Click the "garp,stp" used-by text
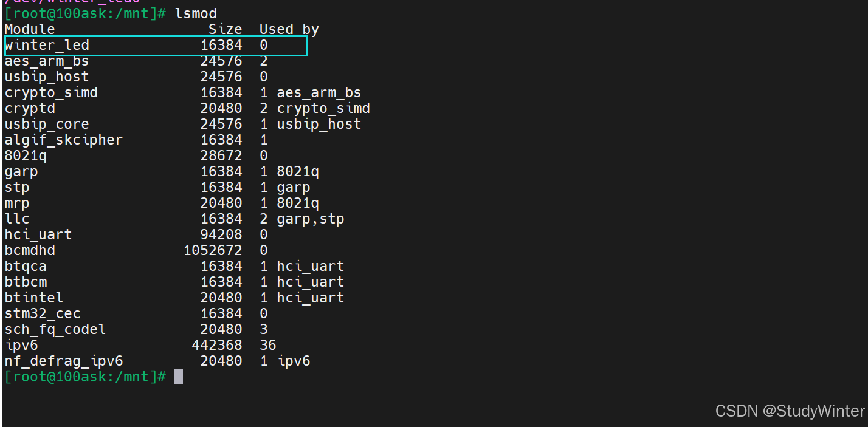This screenshot has width=868, height=427. point(310,219)
